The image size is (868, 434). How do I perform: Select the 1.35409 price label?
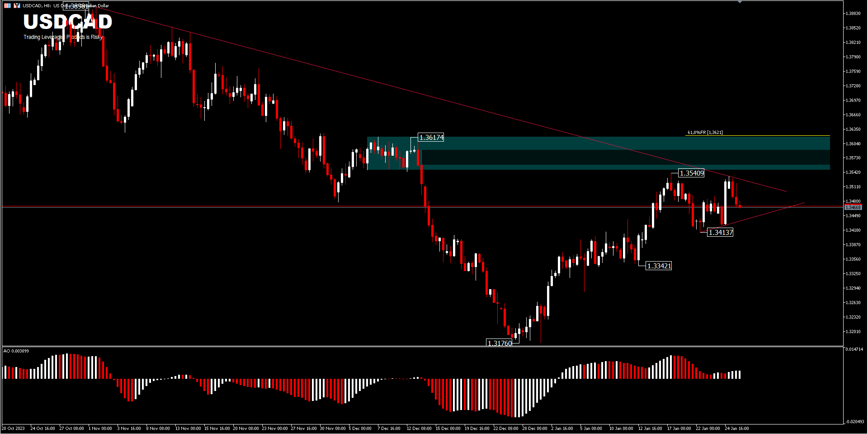(692, 173)
